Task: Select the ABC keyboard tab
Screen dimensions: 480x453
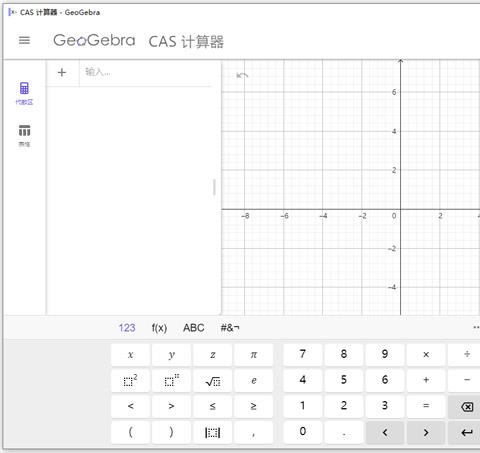Action: tap(194, 328)
